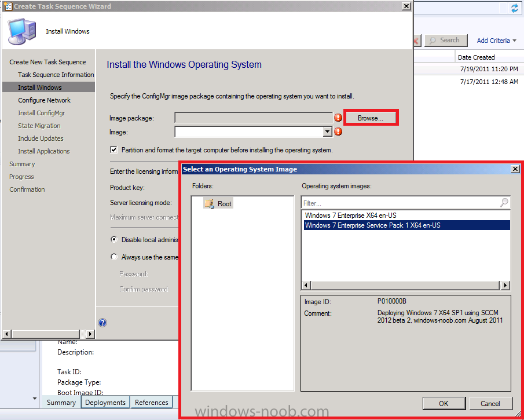Select Disable local administrator radio button
This screenshot has height=420, width=524.
point(114,239)
